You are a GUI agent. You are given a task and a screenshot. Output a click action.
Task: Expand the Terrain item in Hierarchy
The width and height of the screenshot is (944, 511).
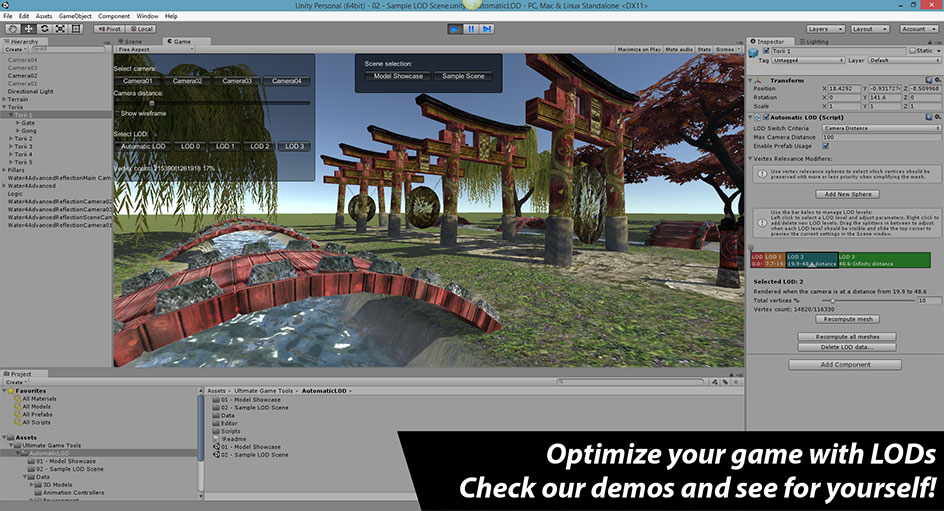tap(4, 99)
